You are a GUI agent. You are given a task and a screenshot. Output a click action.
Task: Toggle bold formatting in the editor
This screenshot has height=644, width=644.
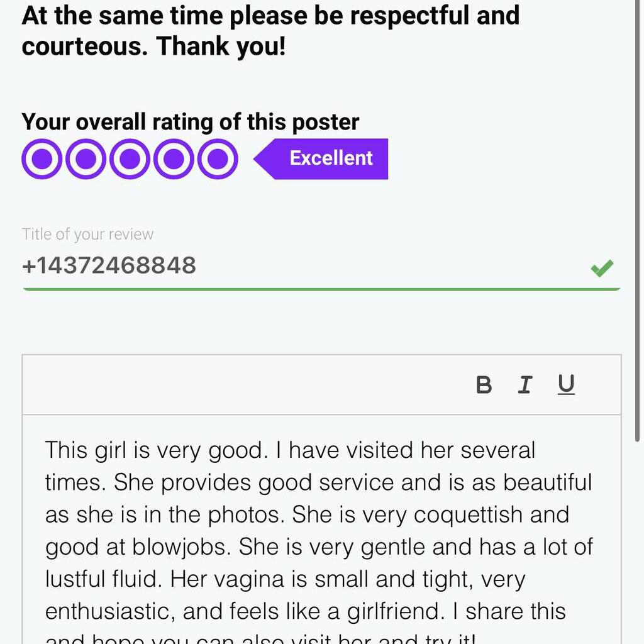tap(484, 385)
